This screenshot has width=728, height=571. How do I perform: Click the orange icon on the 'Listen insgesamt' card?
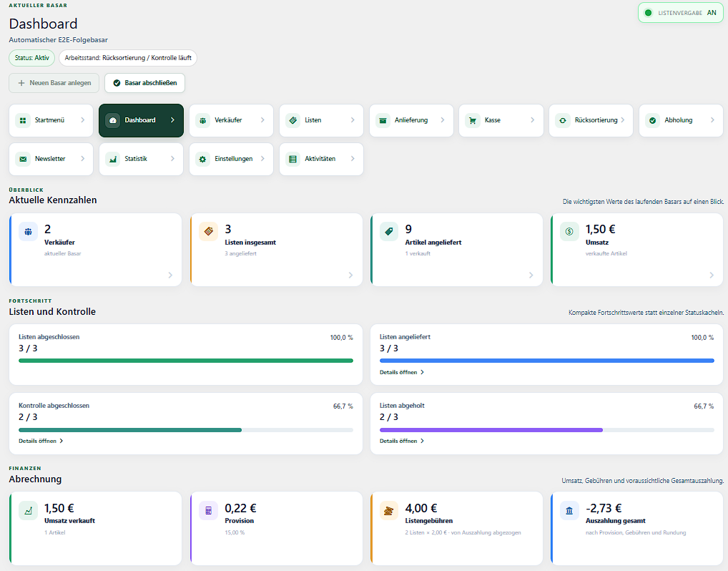(209, 231)
